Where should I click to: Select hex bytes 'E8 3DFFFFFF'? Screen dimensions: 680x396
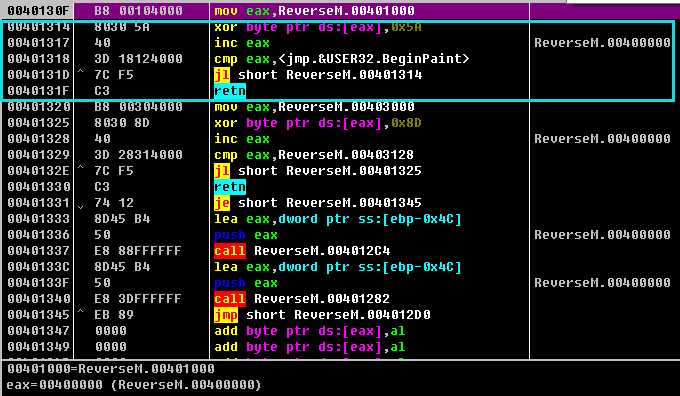(138, 299)
